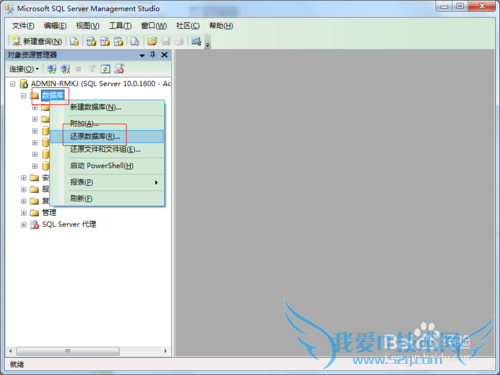
Task: Expand the folder node starting with 复
Action: 24,201
